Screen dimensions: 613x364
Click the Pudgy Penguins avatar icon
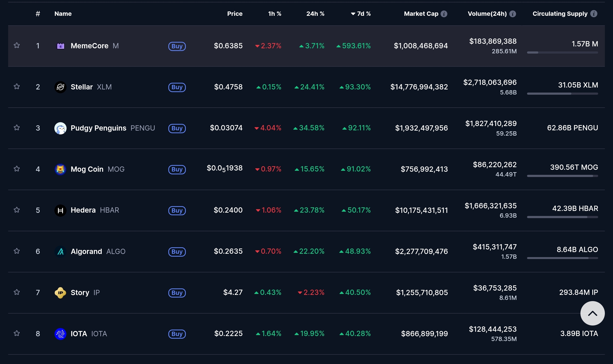[x=60, y=128]
